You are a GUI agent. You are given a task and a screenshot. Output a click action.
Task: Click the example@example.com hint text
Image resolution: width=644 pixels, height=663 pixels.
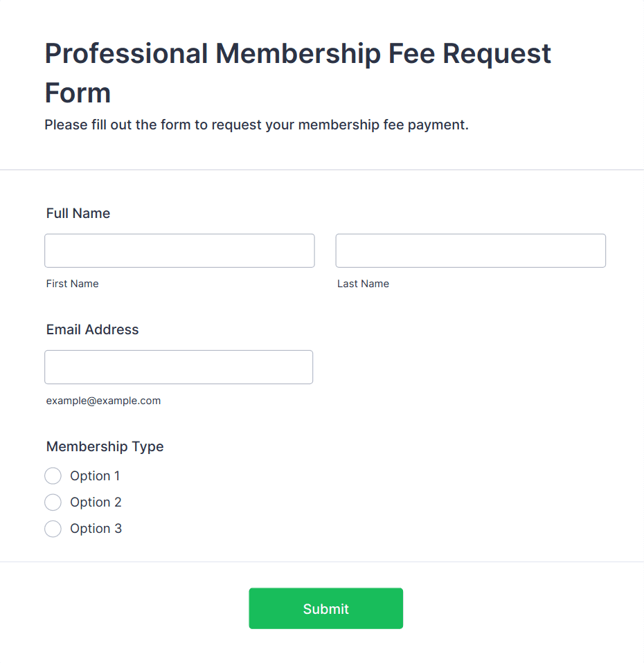coord(103,401)
